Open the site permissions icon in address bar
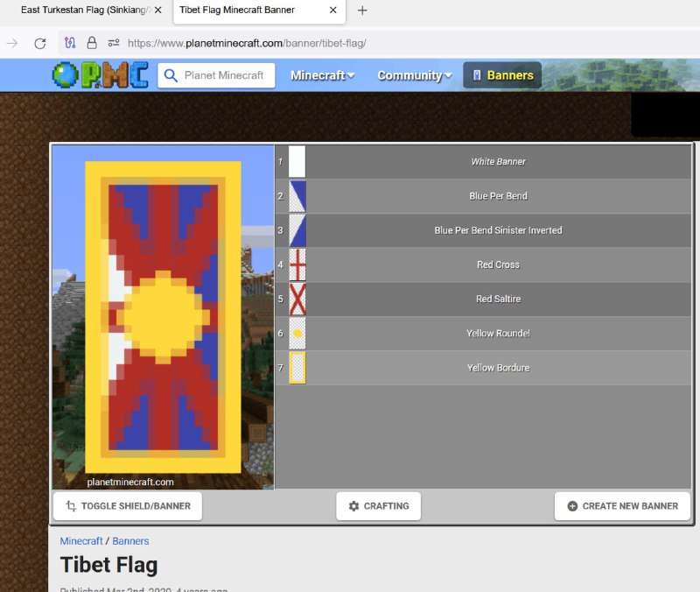This screenshot has height=592, width=700. 114,43
